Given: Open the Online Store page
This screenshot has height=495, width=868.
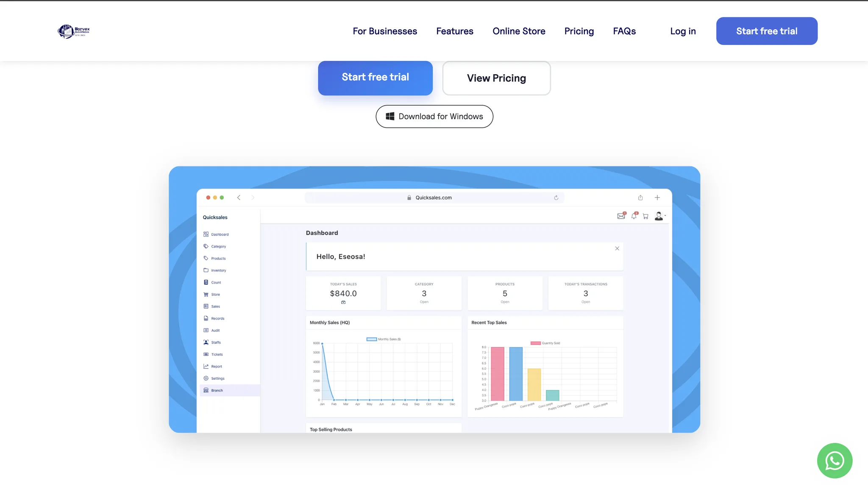Looking at the screenshot, I should [x=519, y=31].
